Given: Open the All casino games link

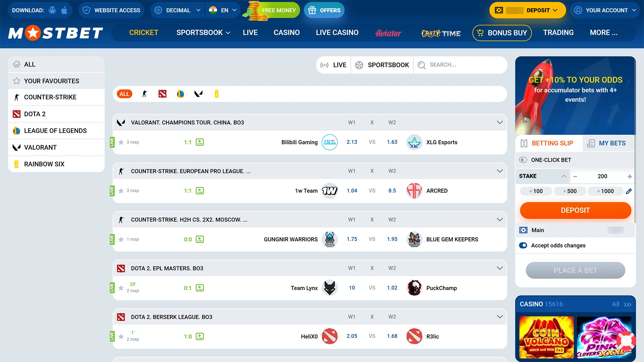Looking at the screenshot, I should pos(622,304).
